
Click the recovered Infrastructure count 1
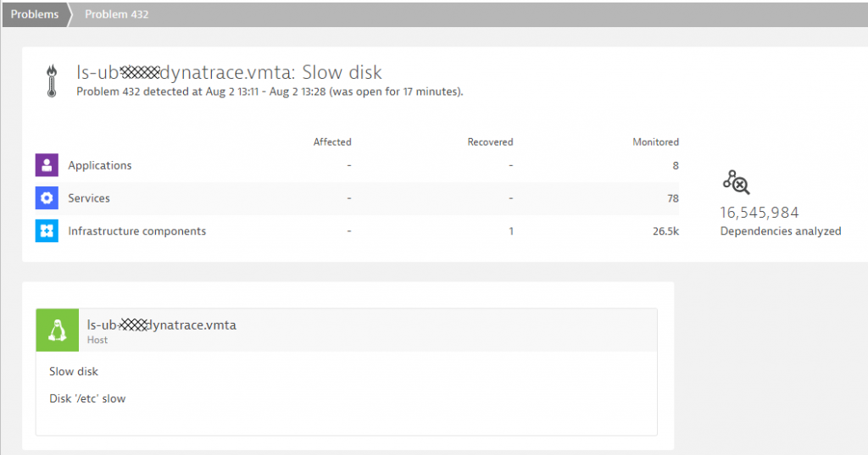[x=511, y=231]
